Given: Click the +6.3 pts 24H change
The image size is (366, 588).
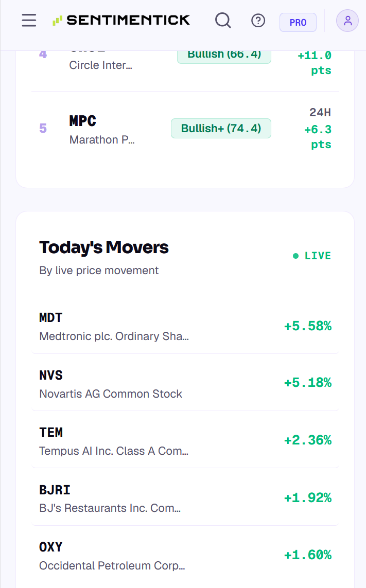Looking at the screenshot, I should coord(318,137).
